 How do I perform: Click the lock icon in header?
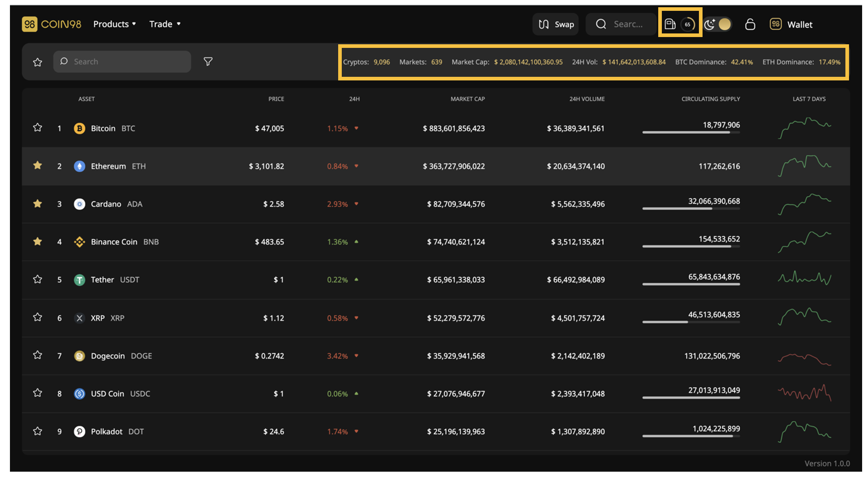pyautogui.click(x=750, y=24)
